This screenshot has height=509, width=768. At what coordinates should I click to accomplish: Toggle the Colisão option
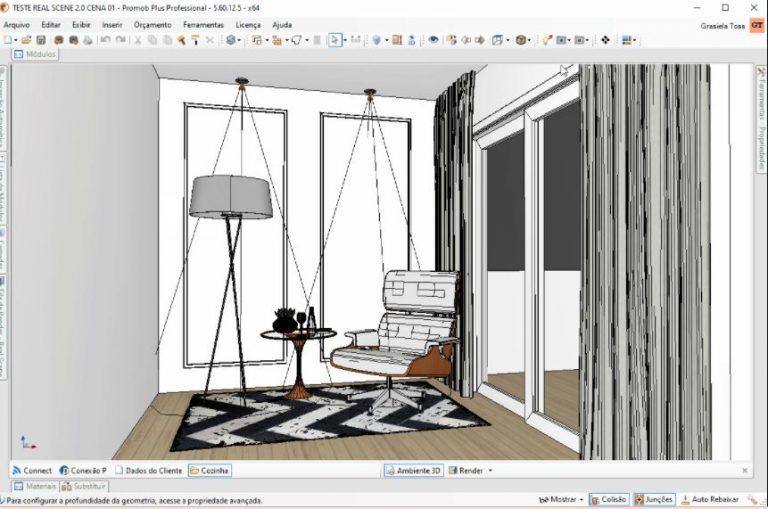(608, 499)
